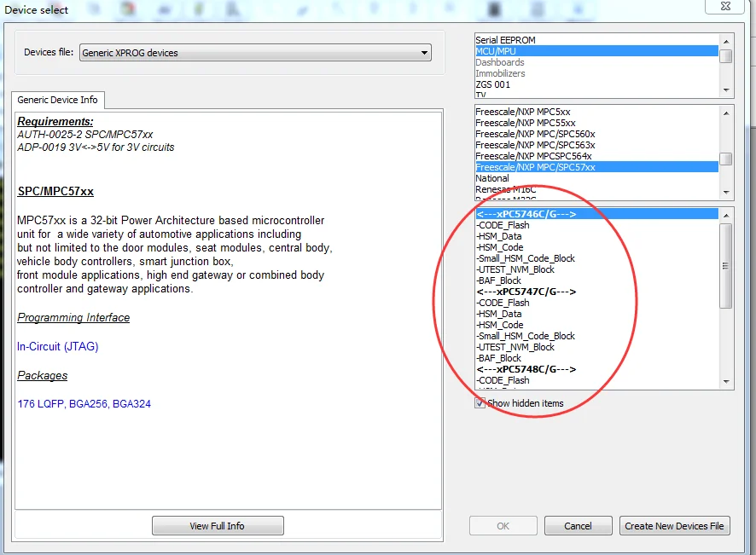Click scroll down arrow of device list
756x555 pixels.
coord(726,382)
